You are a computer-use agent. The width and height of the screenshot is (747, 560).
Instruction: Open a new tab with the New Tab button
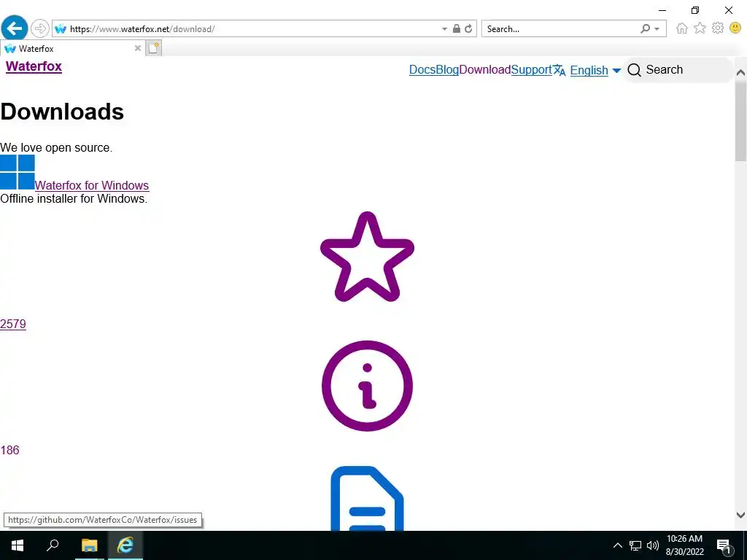[153, 48]
